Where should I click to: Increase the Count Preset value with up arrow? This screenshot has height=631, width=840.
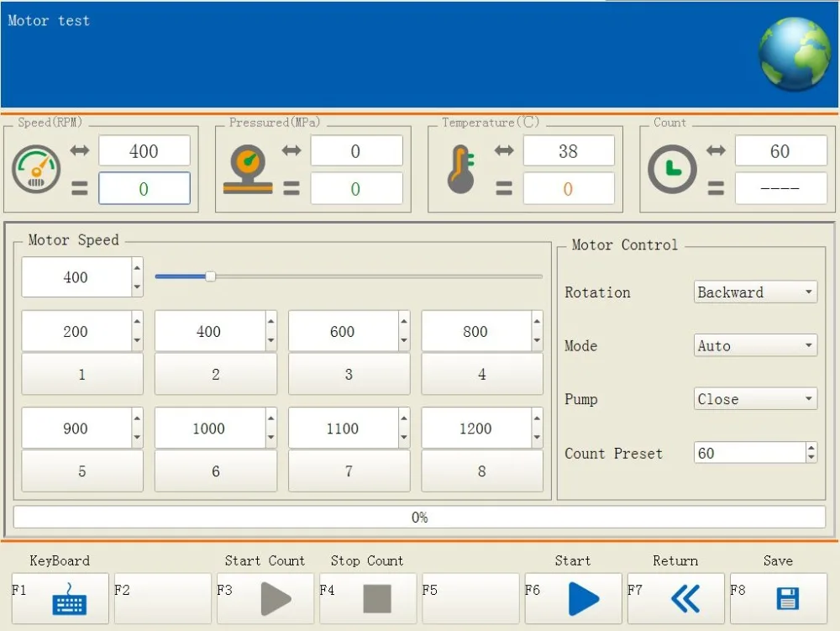(811, 448)
